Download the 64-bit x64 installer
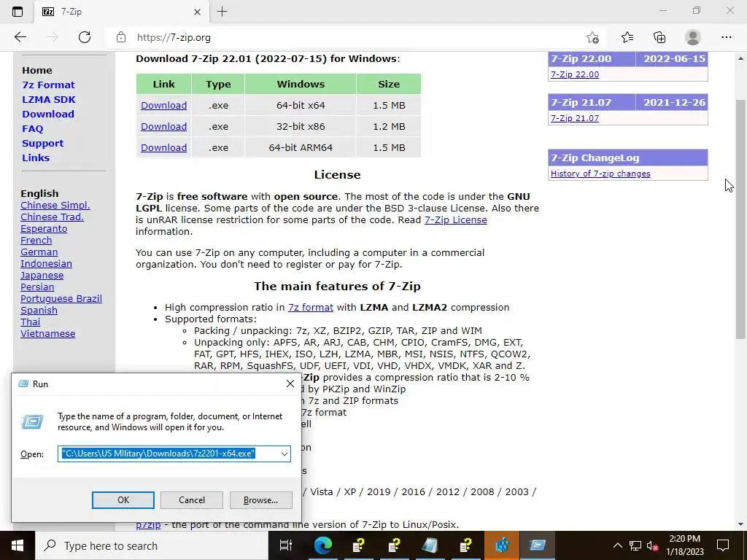The image size is (747, 560). tap(164, 105)
